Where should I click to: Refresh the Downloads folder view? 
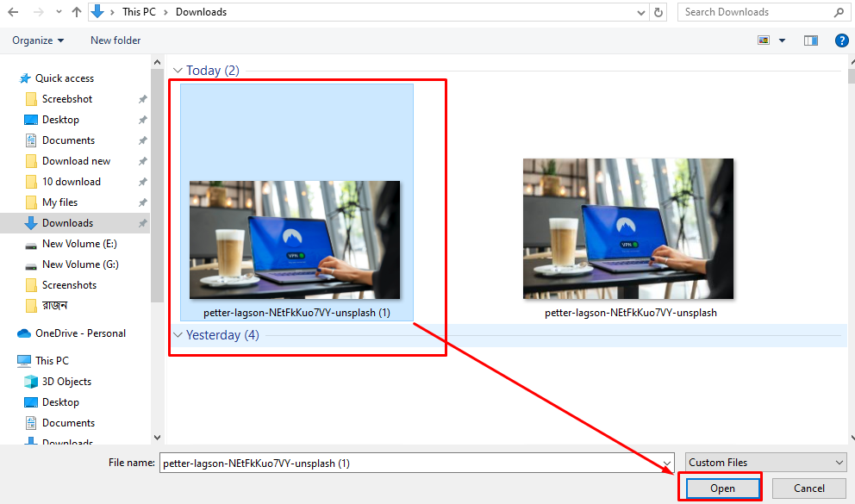pos(658,13)
